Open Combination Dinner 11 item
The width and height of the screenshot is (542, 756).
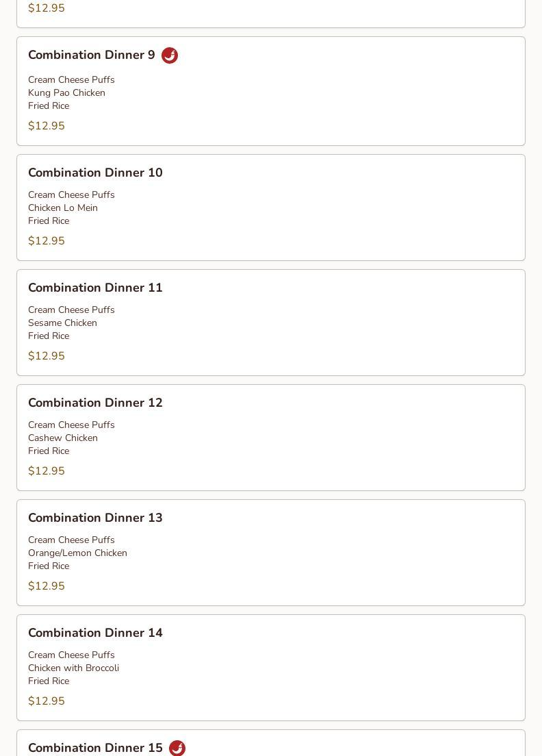tap(95, 288)
